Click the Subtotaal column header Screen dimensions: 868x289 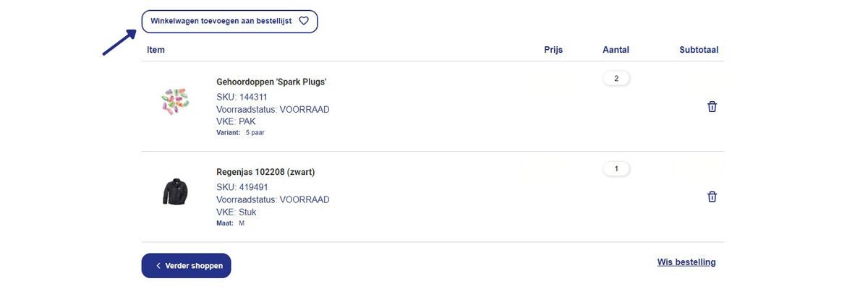point(699,50)
